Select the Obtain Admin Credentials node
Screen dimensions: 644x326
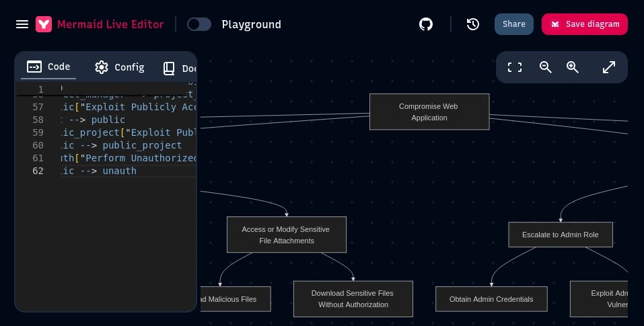491,299
